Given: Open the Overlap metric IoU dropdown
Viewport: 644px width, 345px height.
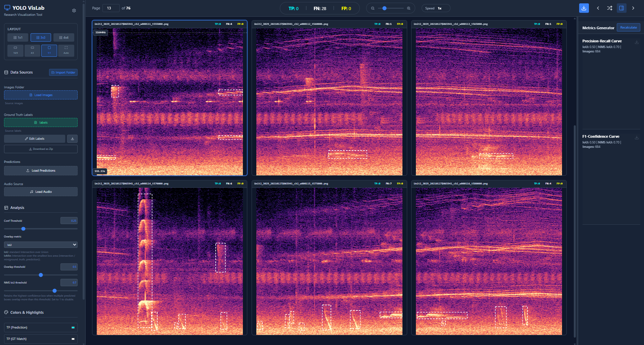Looking at the screenshot, I should pyautogui.click(x=41, y=245).
